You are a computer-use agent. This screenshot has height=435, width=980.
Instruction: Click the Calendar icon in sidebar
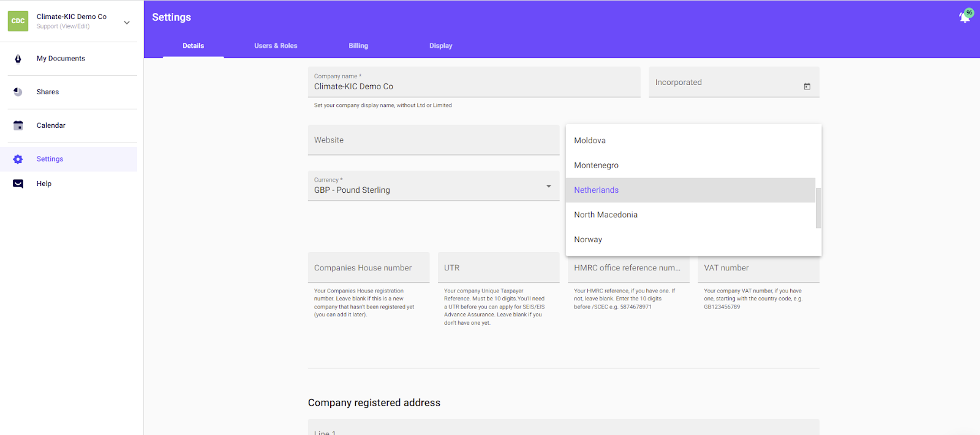[18, 125]
